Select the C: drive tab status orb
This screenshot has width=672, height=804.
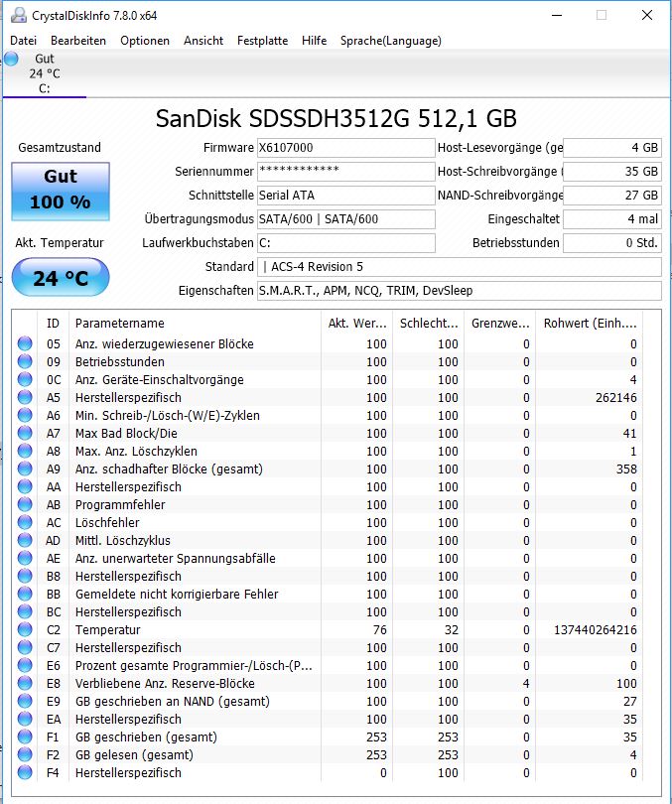[x=11, y=59]
